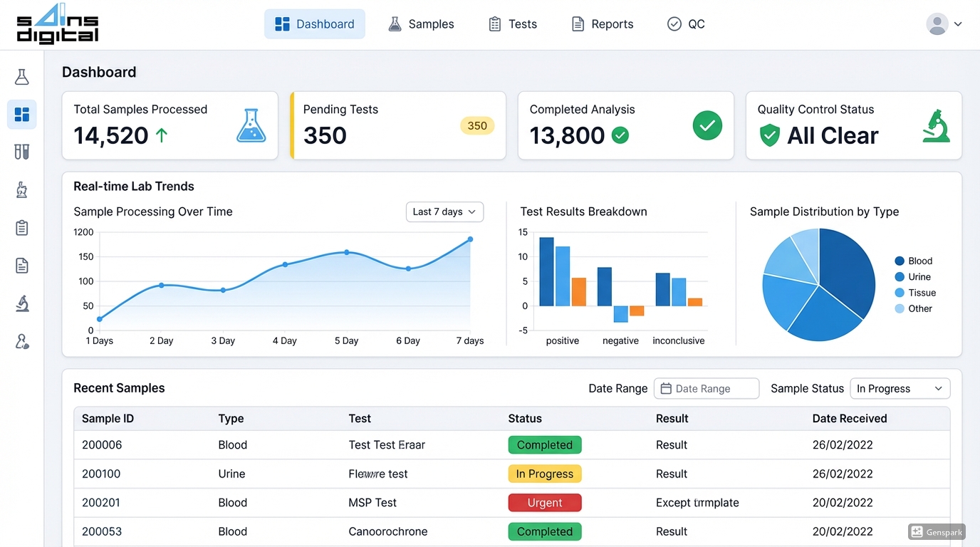Open the chevron next to user avatar
Screen dimensions: 980x547
tap(957, 24)
